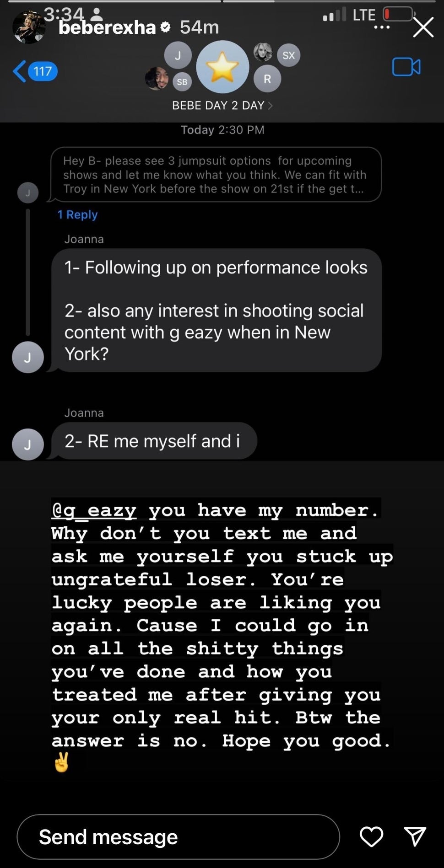This screenshot has height=868, width=444.
Task: Open beberexha profile picture
Action: [x=28, y=27]
